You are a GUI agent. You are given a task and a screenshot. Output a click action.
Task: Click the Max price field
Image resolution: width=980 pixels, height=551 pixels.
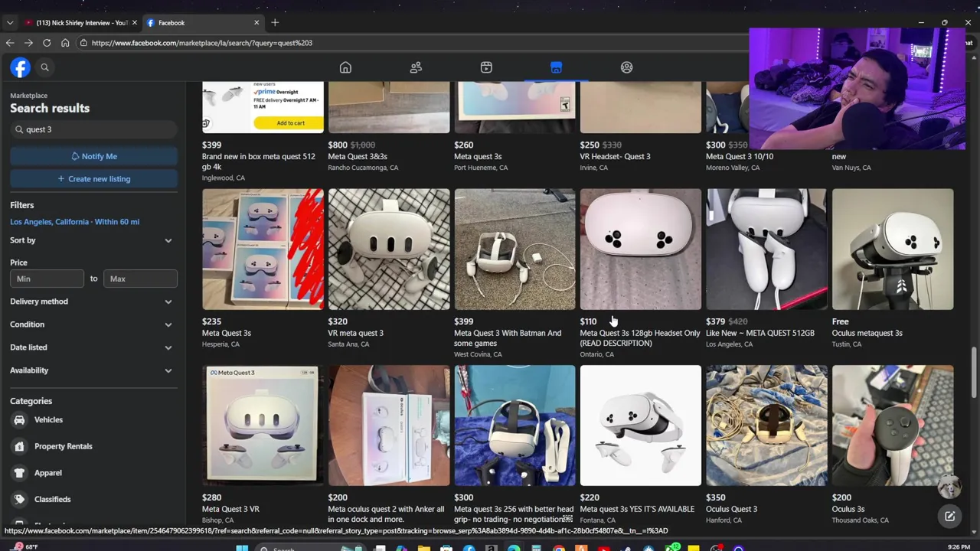(140, 279)
